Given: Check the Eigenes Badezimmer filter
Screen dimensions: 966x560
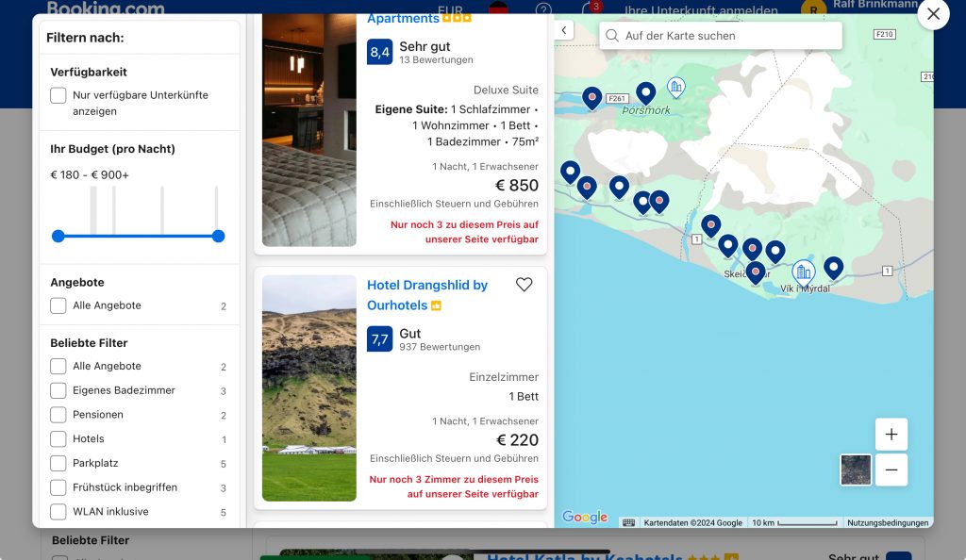Looking at the screenshot, I should 58,390.
